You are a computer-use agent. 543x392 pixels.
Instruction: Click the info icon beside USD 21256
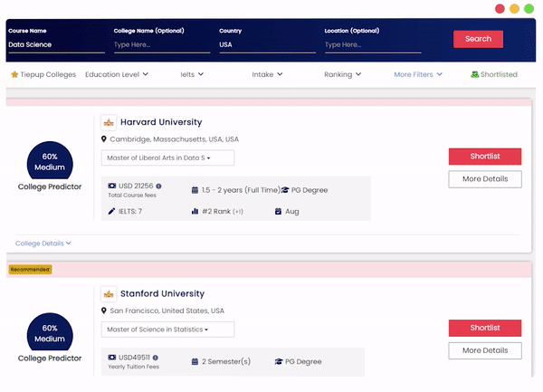158,186
